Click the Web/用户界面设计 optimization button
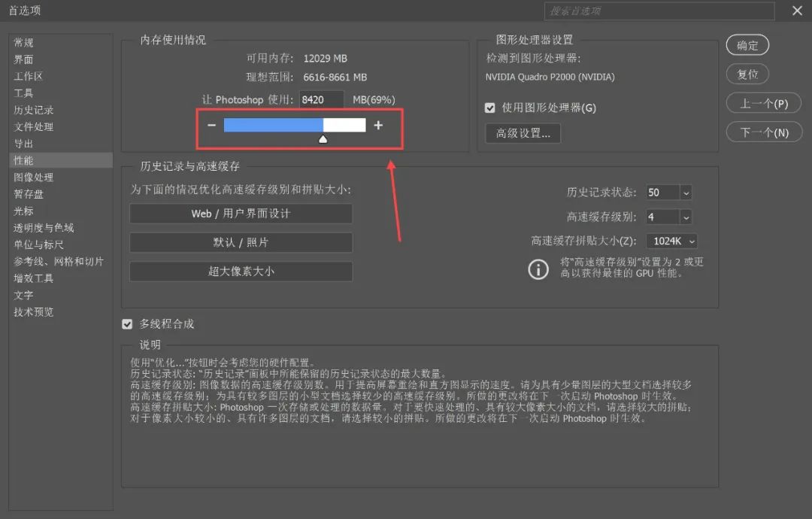 coord(241,214)
